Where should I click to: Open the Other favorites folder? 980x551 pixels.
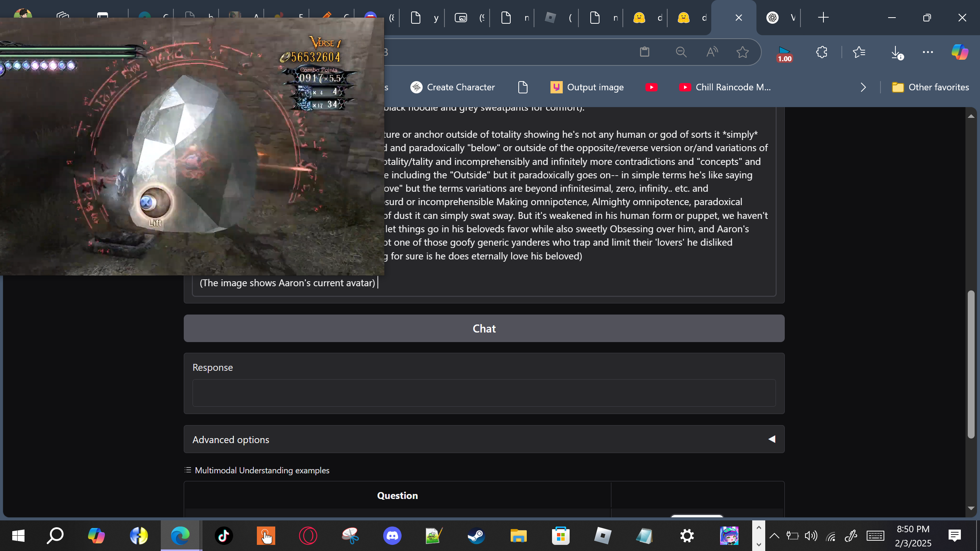(930, 87)
